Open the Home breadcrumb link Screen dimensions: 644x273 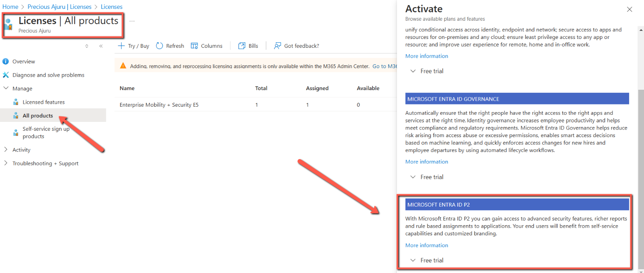pyautogui.click(x=10, y=7)
